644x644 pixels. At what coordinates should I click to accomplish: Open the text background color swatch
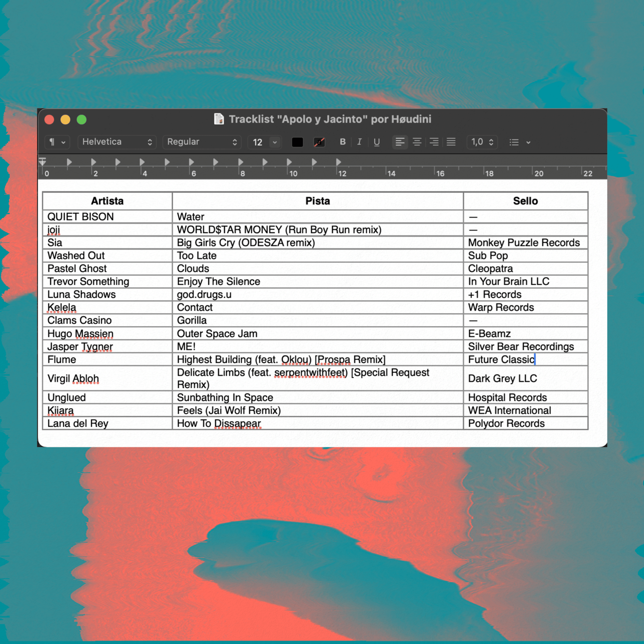tap(319, 142)
